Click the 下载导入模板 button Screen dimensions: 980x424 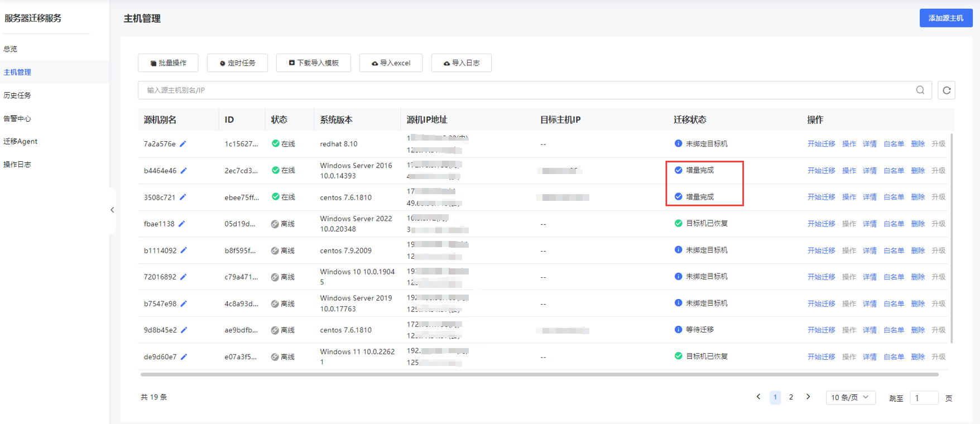click(314, 63)
